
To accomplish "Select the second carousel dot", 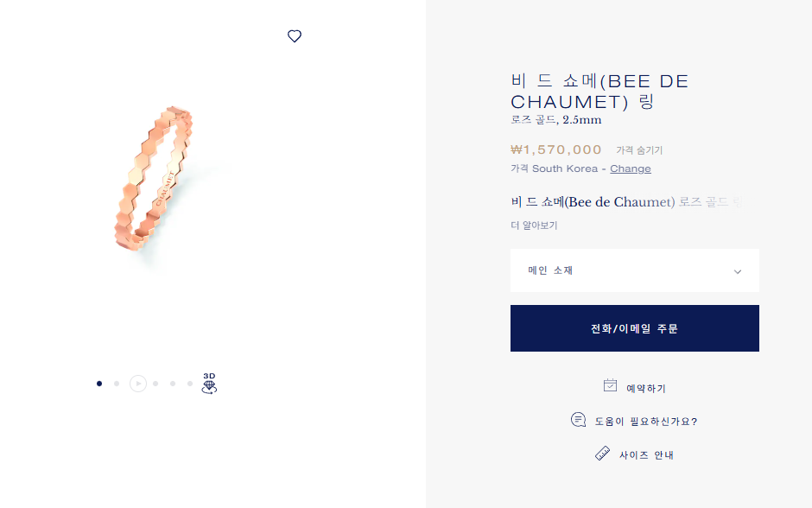I will 117,384.
